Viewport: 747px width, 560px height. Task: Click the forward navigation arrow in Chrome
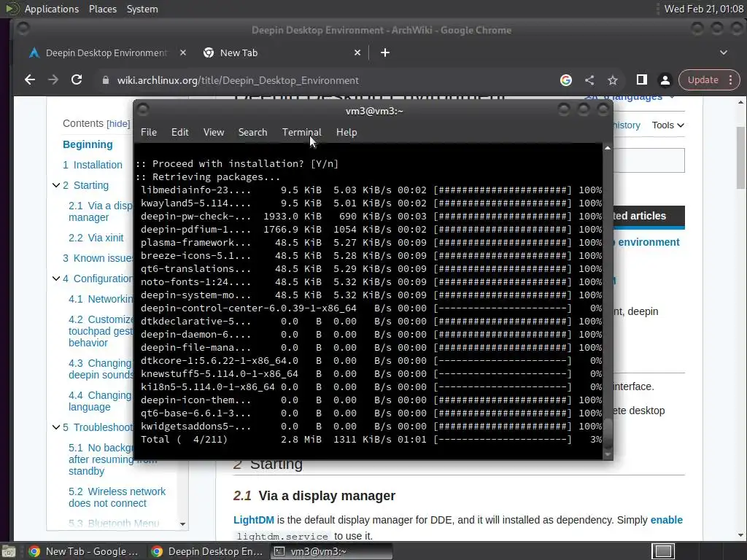pyautogui.click(x=53, y=80)
